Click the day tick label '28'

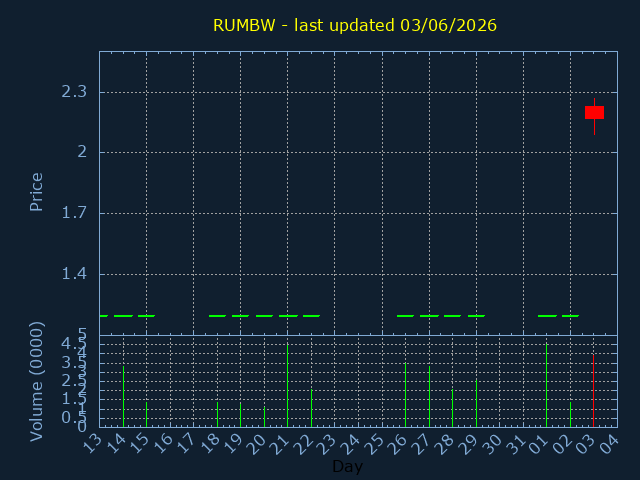(445, 443)
